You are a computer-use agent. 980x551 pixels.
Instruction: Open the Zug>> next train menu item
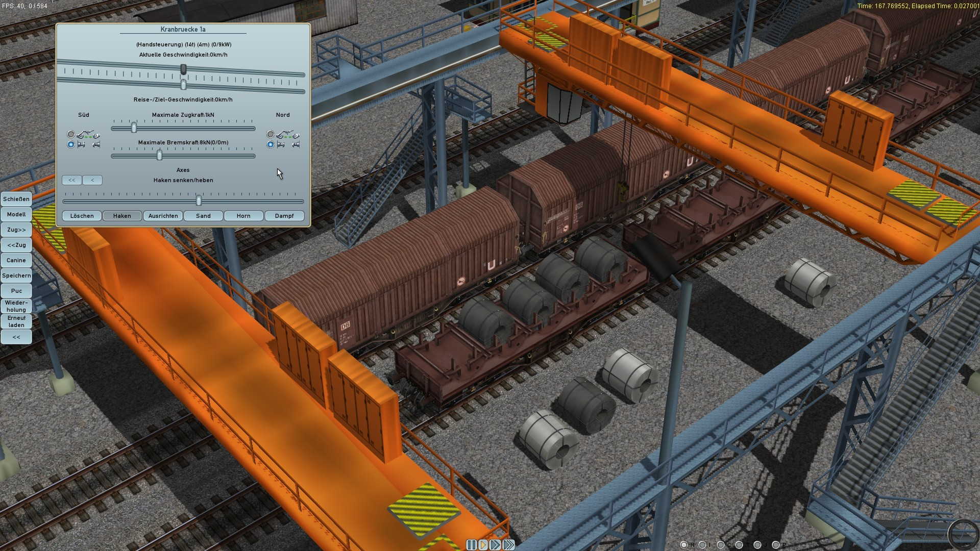tap(16, 230)
